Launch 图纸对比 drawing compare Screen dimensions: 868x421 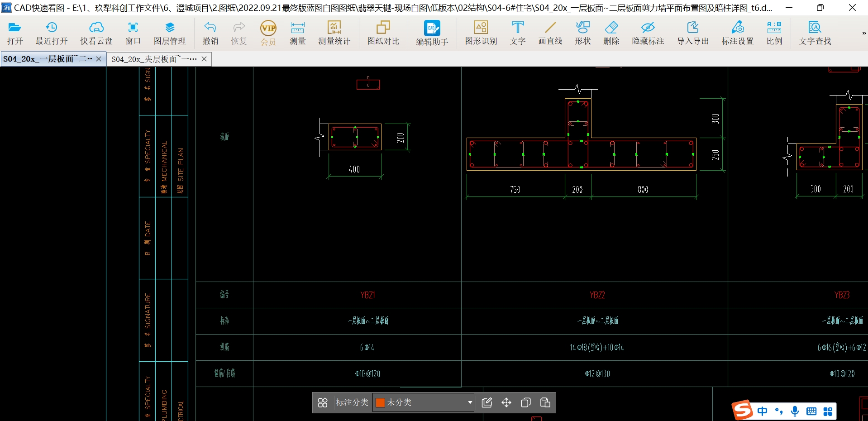click(x=383, y=33)
